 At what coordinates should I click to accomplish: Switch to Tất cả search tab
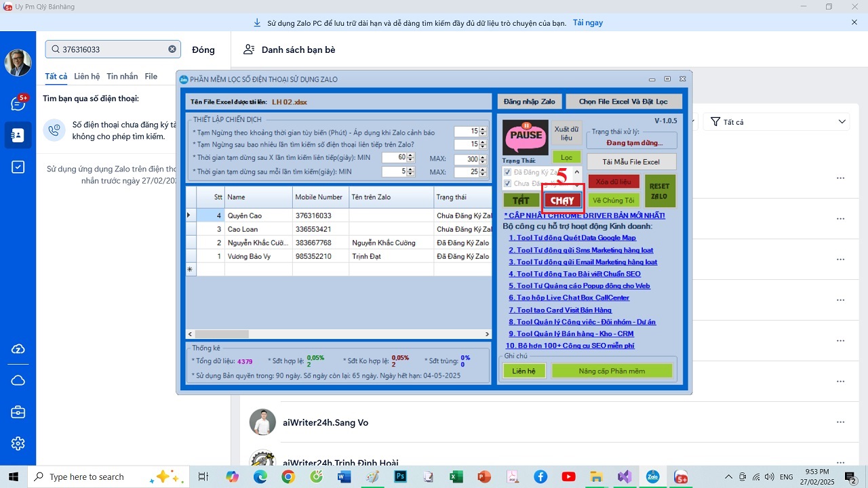pos(56,77)
